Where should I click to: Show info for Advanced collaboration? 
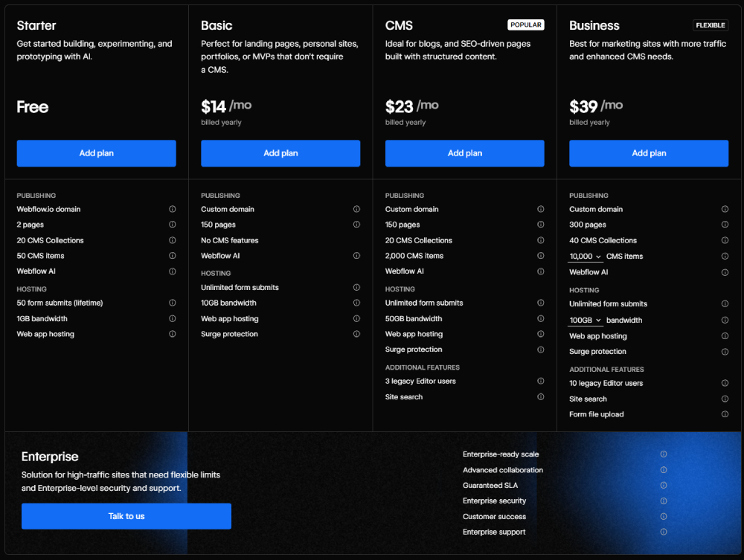[x=664, y=470]
